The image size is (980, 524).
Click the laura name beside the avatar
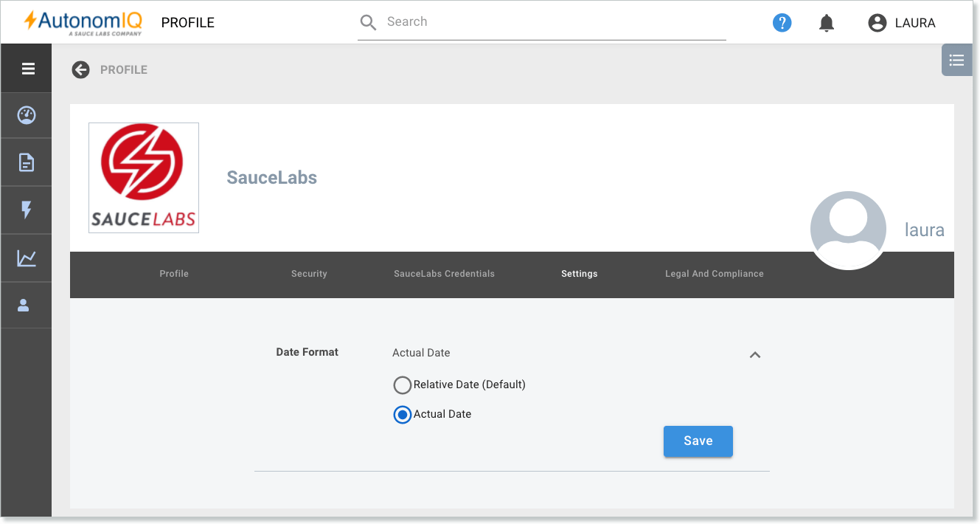[925, 230]
